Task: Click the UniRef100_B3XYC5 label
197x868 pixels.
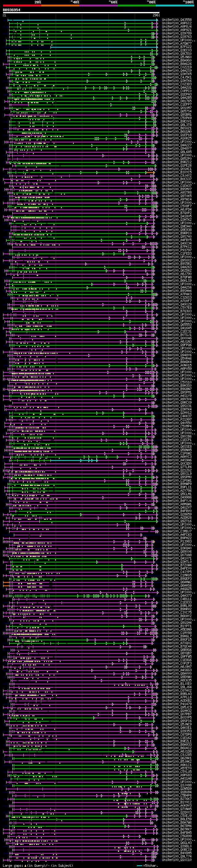Action: 176,172
